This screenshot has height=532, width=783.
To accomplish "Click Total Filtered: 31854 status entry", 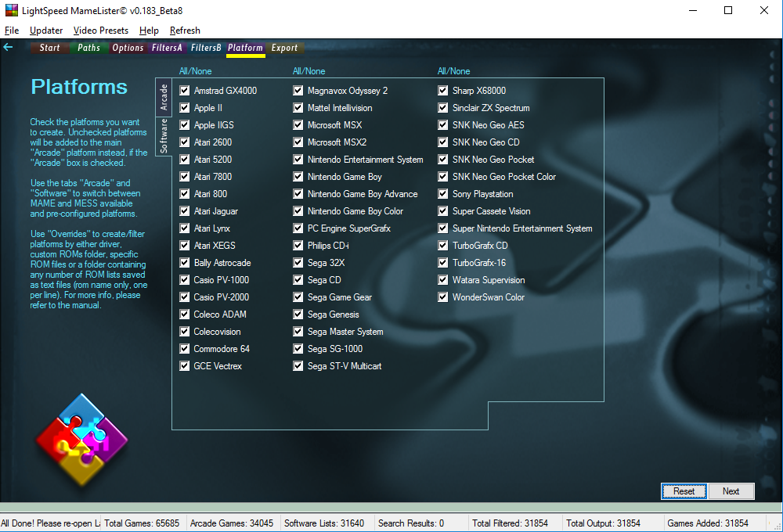I will coord(510,523).
